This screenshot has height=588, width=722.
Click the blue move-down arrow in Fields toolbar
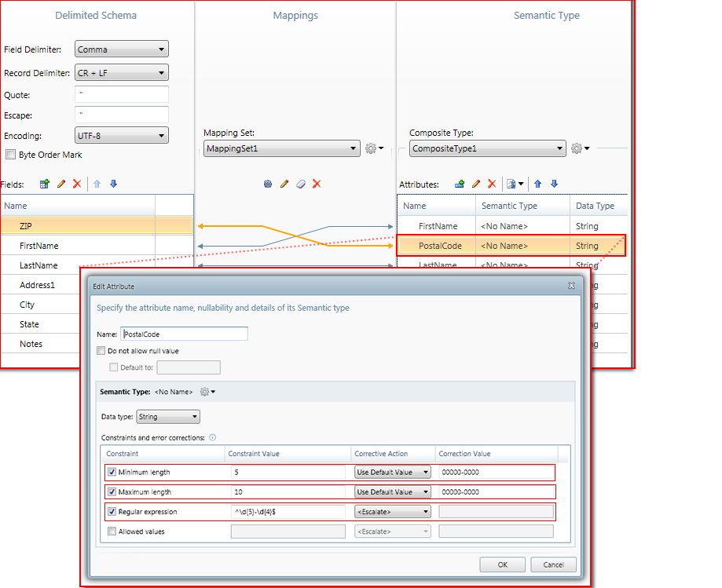click(113, 184)
